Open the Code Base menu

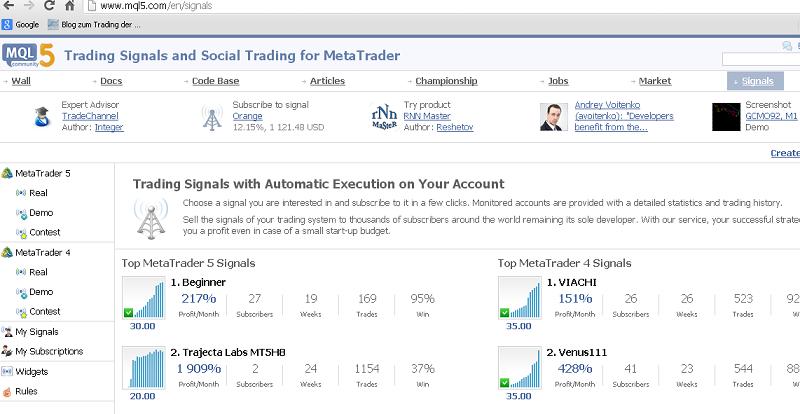[x=215, y=81]
